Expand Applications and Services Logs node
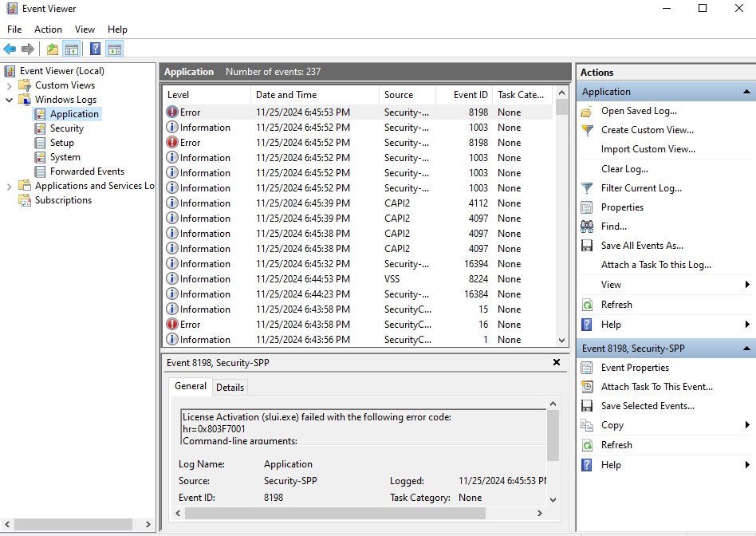 coord(9,186)
